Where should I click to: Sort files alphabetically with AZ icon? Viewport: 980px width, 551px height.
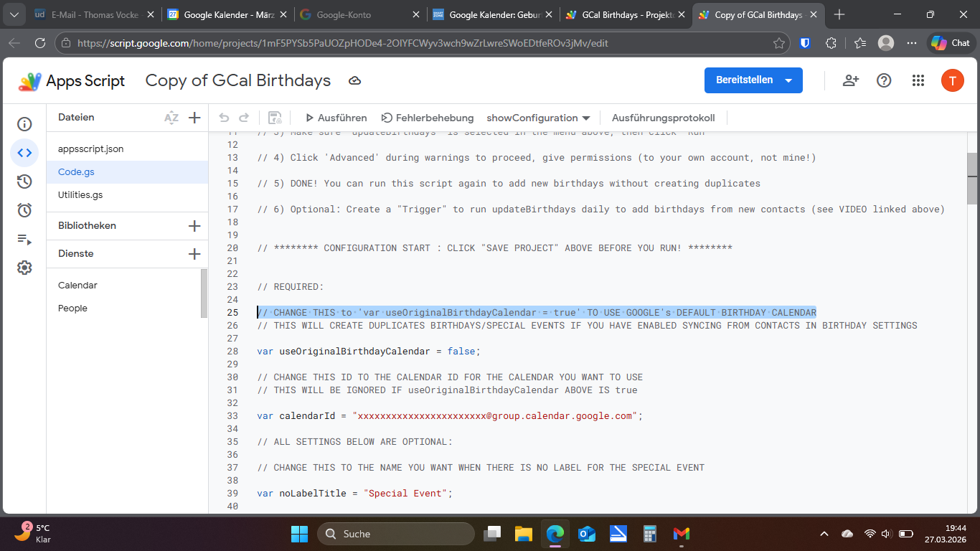click(171, 118)
